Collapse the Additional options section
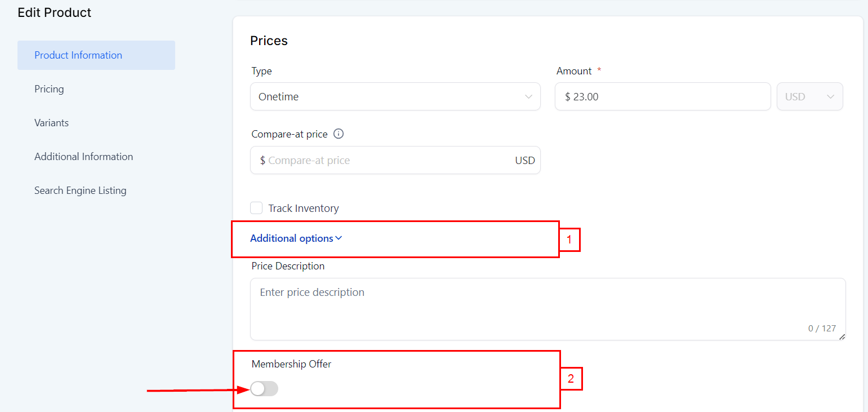The width and height of the screenshot is (868, 412). coord(292,238)
